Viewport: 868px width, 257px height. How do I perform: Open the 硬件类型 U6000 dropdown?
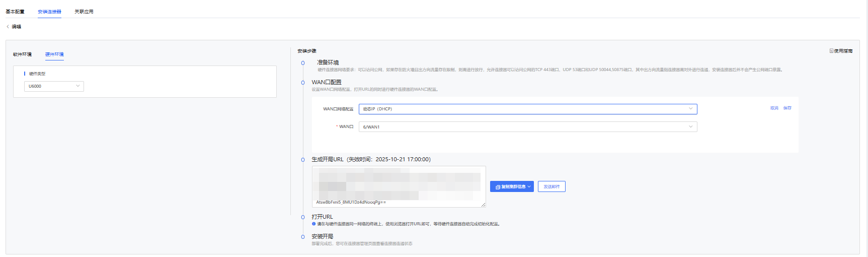click(54, 86)
